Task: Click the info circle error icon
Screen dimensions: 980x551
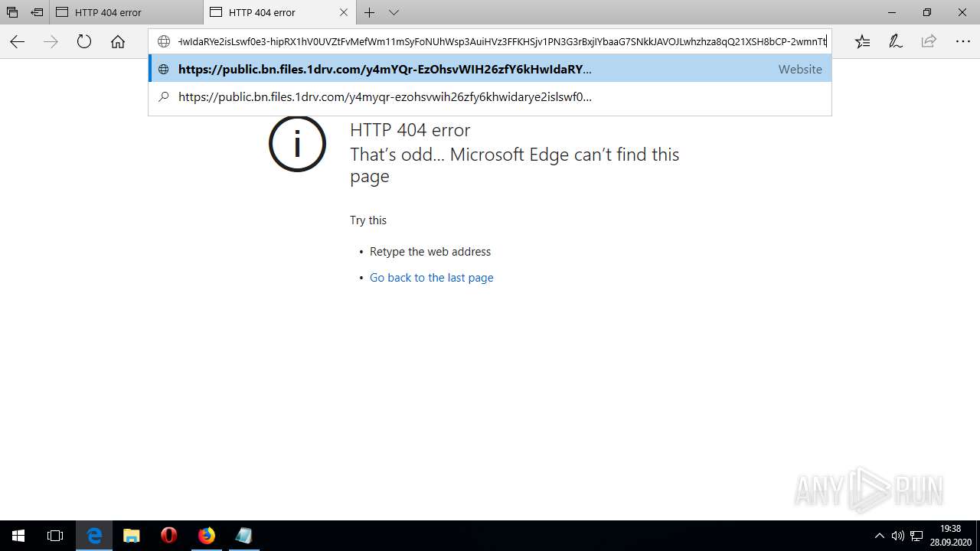Action: (x=297, y=143)
